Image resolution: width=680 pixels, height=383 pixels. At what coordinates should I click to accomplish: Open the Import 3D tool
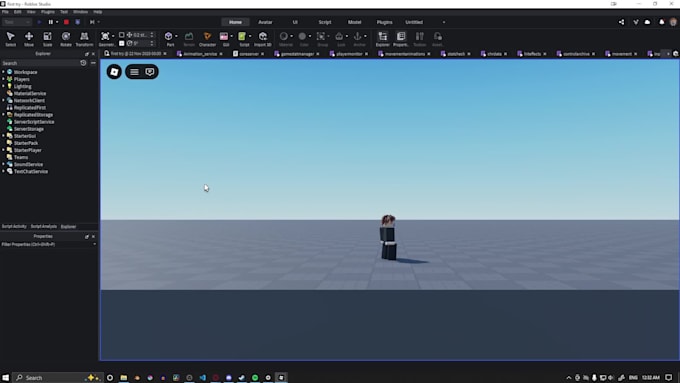(x=262, y=39)
